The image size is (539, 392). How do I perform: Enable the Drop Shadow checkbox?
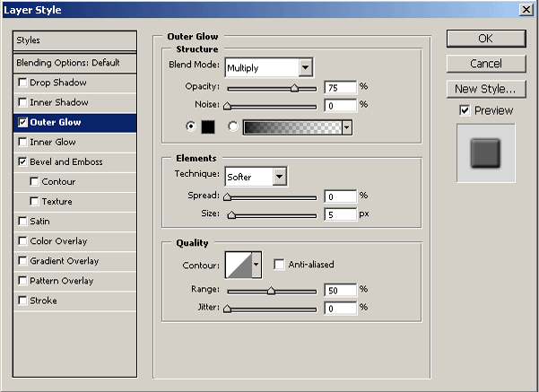(22, 83)
